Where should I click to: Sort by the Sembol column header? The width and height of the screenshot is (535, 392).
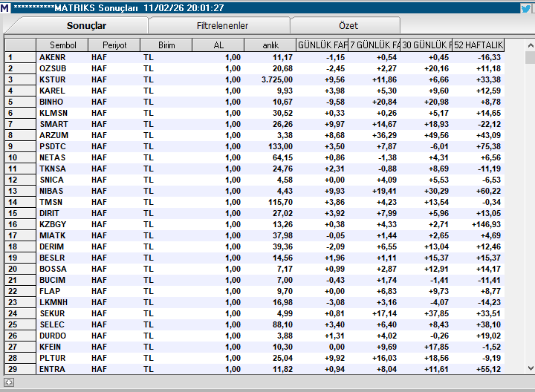tap(62, 45)
